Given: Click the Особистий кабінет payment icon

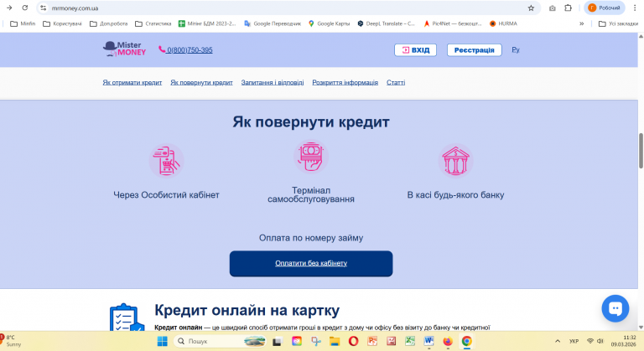Looking at the screenshot, I should click(166, 161).
